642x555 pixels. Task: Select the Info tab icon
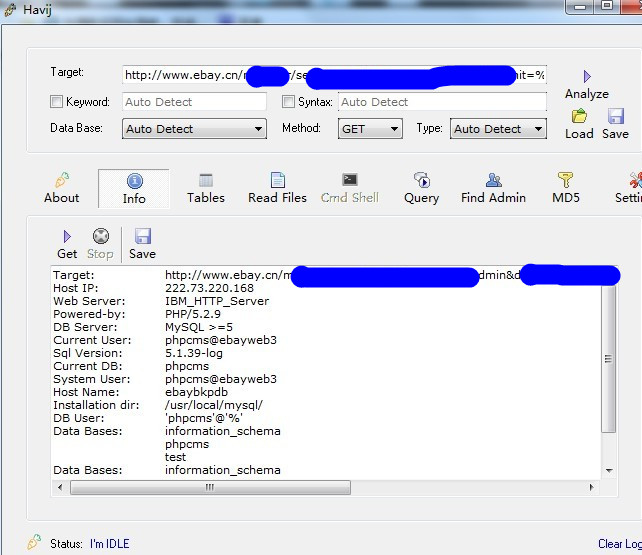(135, 180)
